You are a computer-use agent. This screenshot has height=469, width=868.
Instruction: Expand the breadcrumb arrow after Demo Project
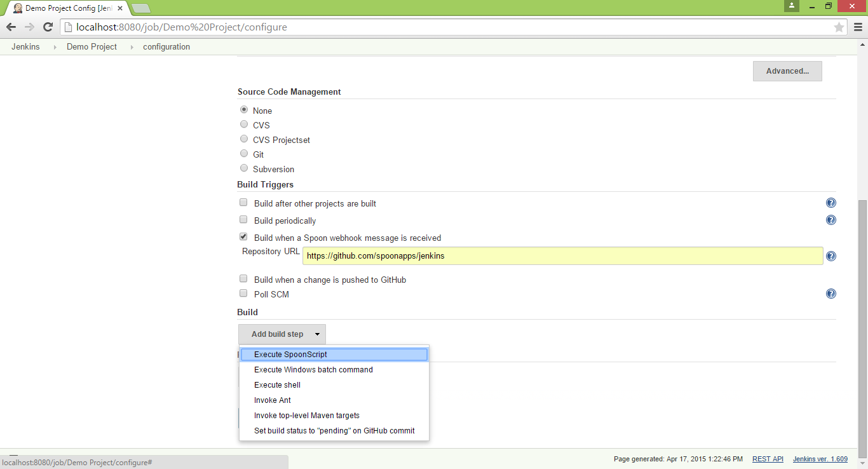[x=132, y=47]
